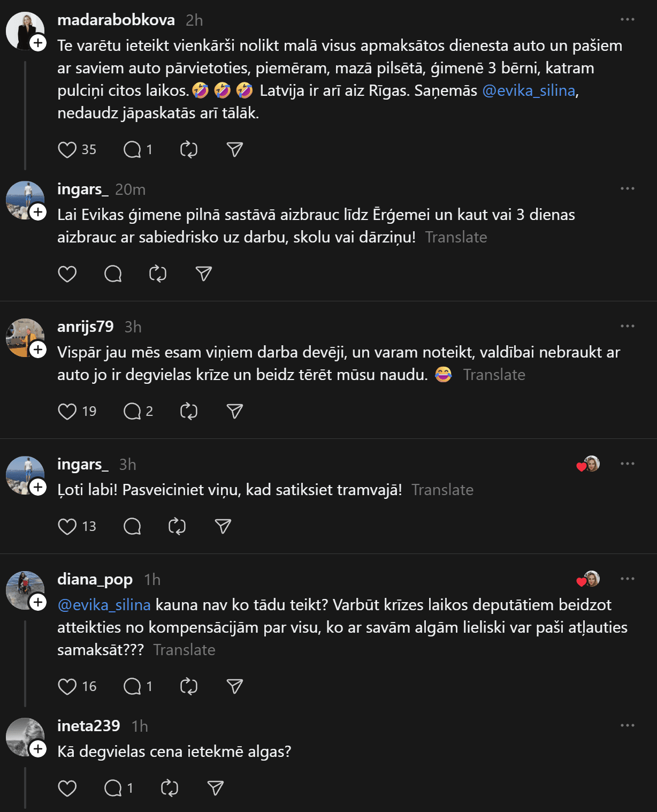
Task: Translate anrijs79's post about degvielas krīze
Action: point(494,375)
